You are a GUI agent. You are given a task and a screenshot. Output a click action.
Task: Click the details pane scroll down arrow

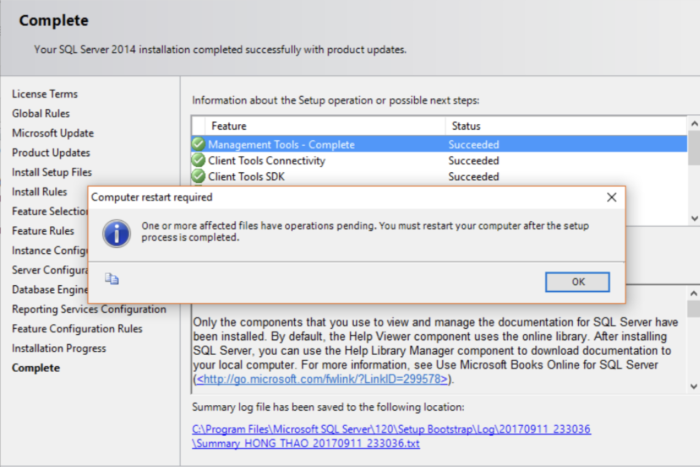[x=693, y=387]
